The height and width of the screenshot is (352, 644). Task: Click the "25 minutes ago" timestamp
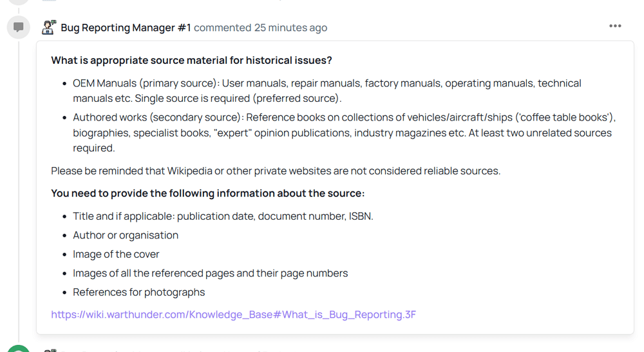pyautogui.click(x=290, y=28)
